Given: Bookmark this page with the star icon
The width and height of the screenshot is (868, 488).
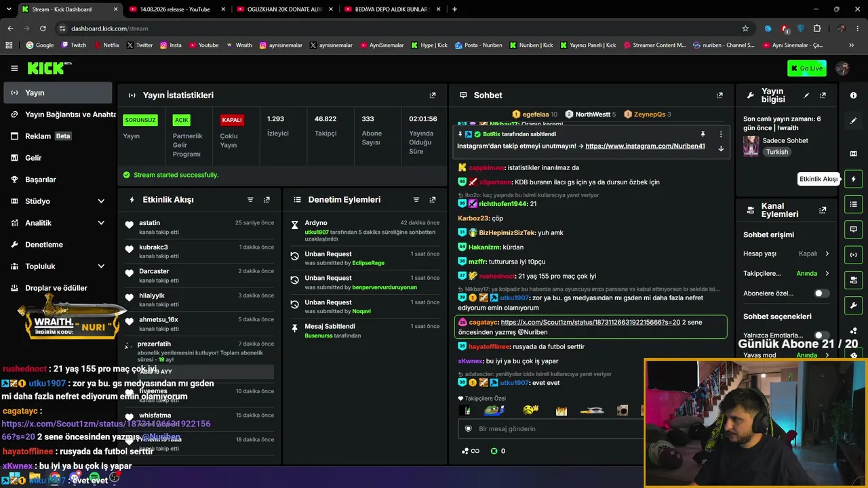Looking at the screenshot, I should [745, 28].
